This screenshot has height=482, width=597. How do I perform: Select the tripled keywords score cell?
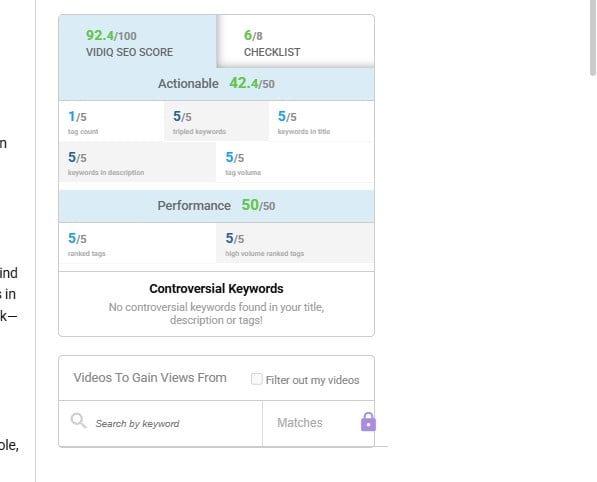216,121
